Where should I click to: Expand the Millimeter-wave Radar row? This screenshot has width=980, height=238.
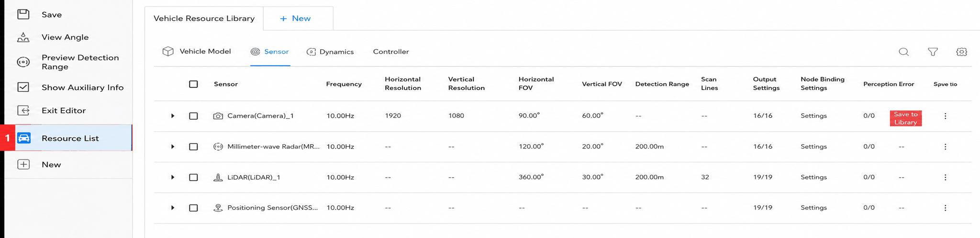click(173, 147)
